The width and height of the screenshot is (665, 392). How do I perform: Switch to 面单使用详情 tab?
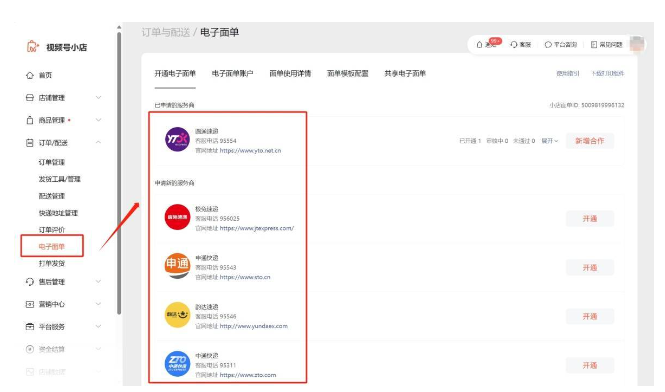290,74
